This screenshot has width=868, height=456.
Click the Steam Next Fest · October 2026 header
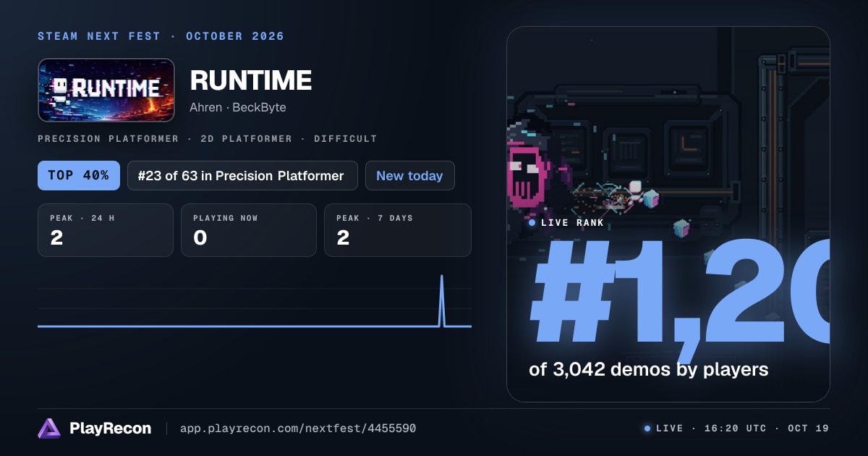tap(161, 36)
